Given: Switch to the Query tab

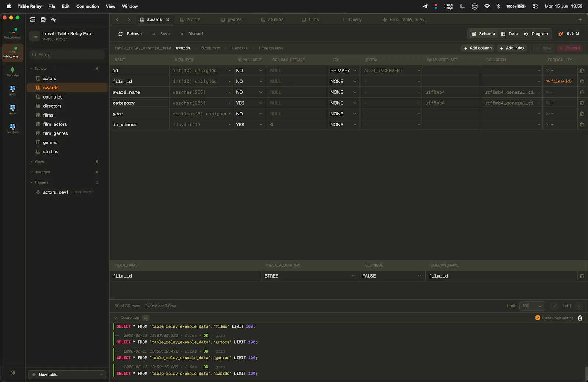Looking at the screenshot, I should (x=352, y=19).
